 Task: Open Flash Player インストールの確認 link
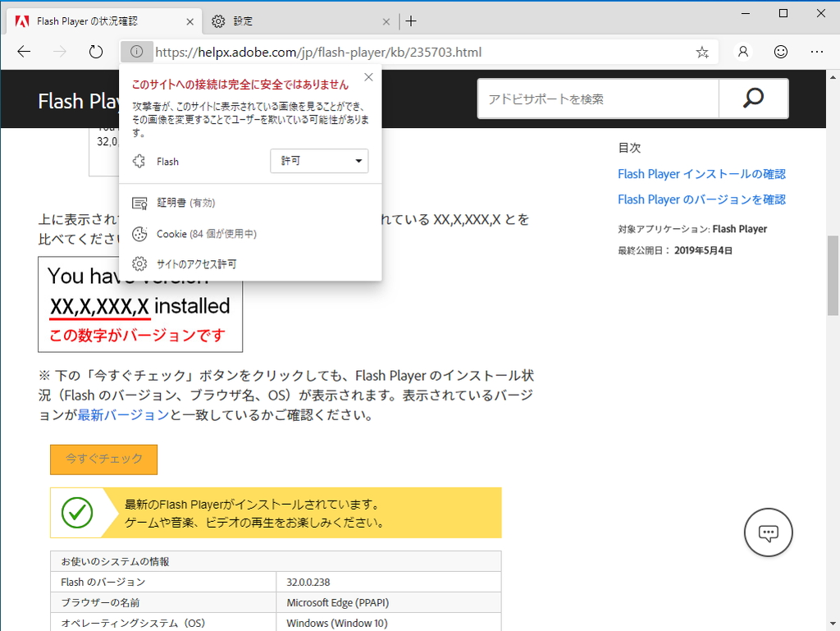click(x=701, y=174)
